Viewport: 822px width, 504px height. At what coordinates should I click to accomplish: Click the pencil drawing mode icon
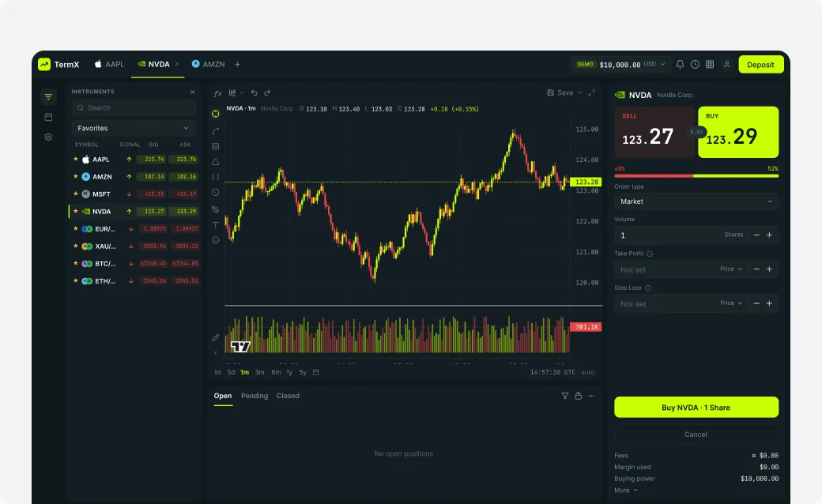click(216, 337)
